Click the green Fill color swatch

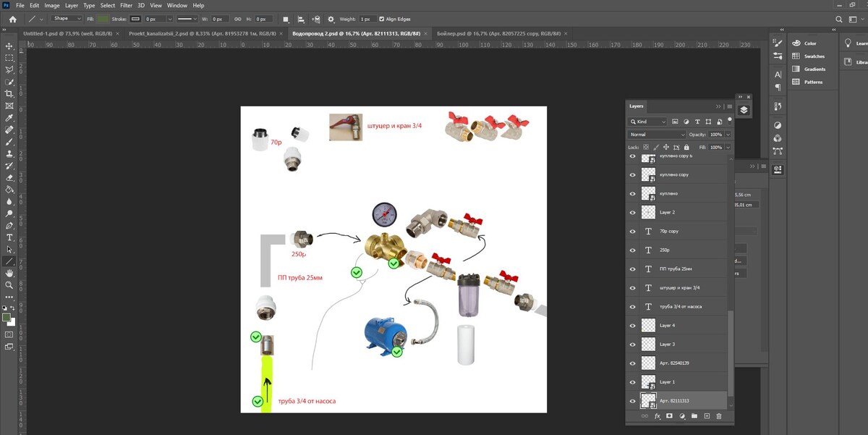pyautogui.click(x=103, y=19)
